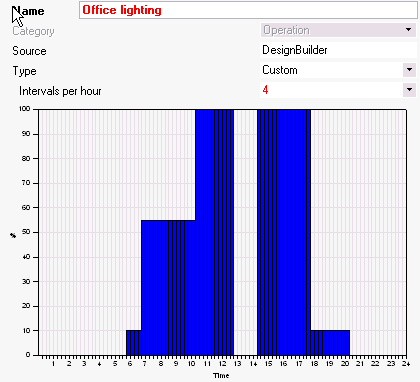Screen dimensions: 420x382
Task: Click the Time axis title
Action: (x=221, y=376)
